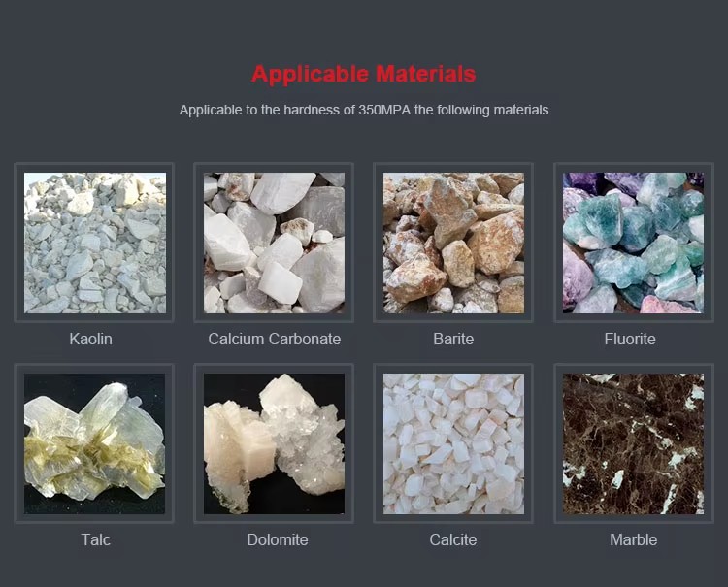This screenshot has width=728, height=587.
Task: Click the red Applicable Materials heading
Action: tap(364, 74)
